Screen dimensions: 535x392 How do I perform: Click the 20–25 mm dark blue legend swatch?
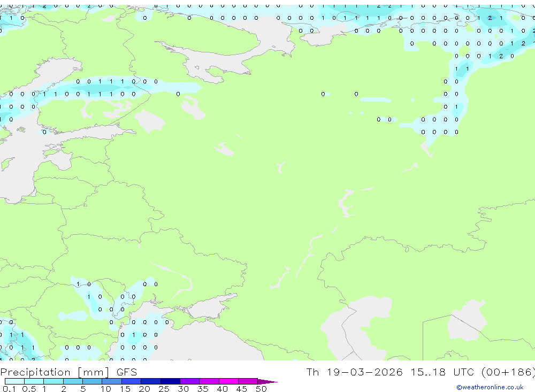coord(151,381)
